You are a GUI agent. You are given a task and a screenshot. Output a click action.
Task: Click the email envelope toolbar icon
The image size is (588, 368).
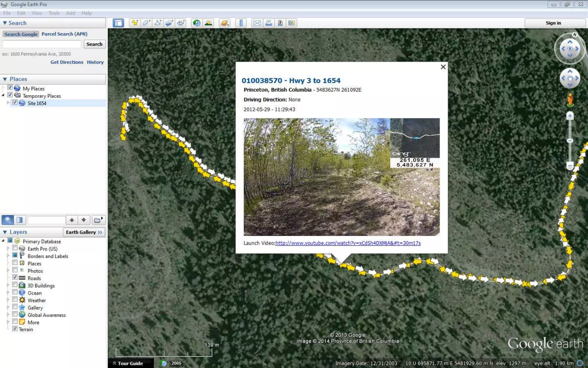click(x=257, y=23)
